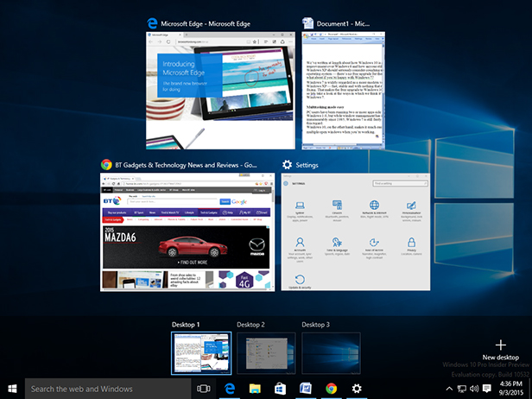Open the Action Center notifications icon
This screenshot has height=399, width=532.
point(487,389)
